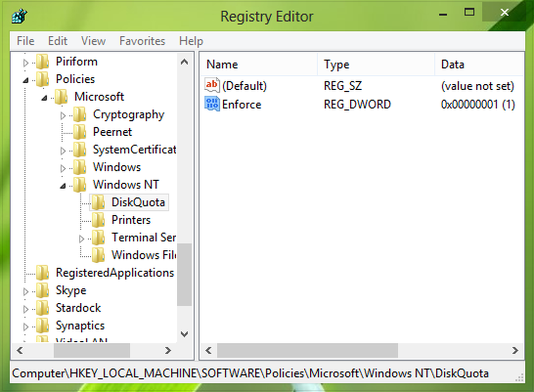Sort values by the Name column header
534x392 pixels.
[x=259, y=65]
